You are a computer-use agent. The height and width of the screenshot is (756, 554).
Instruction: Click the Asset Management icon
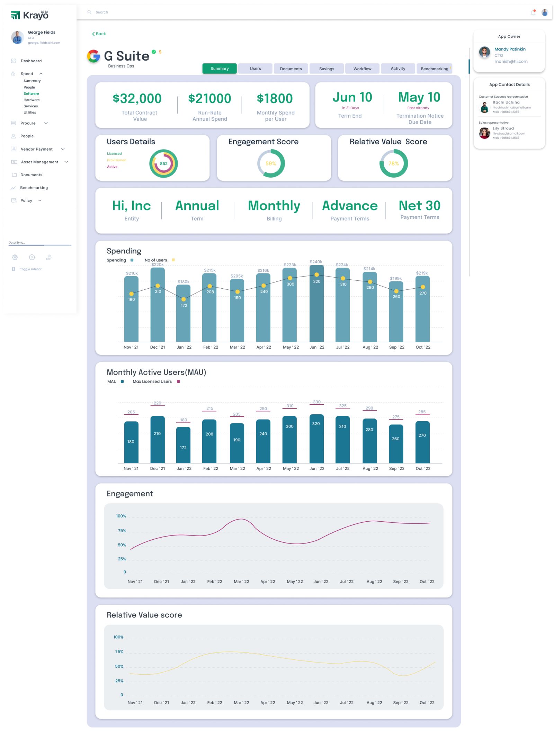(x=14, y=162)
